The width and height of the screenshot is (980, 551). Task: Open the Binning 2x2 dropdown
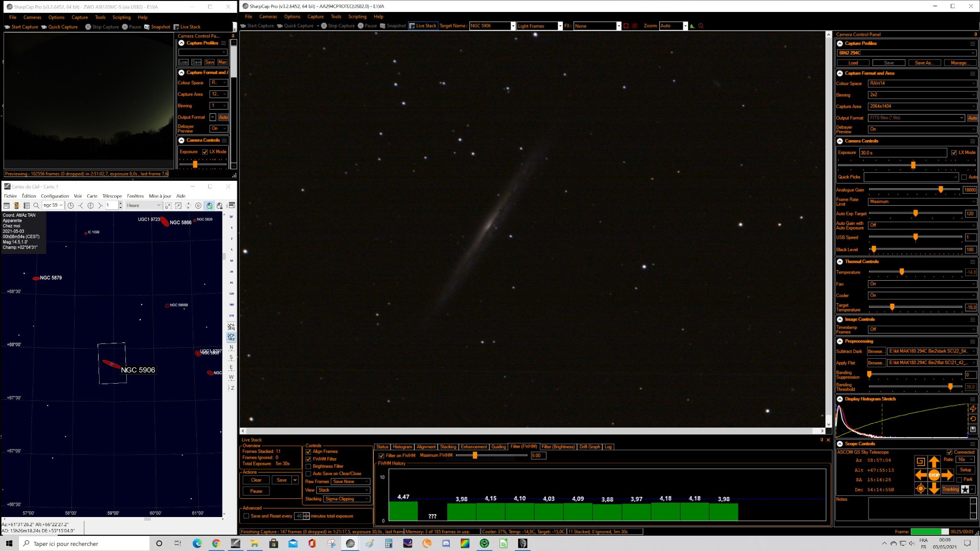[x=922, y=95]
